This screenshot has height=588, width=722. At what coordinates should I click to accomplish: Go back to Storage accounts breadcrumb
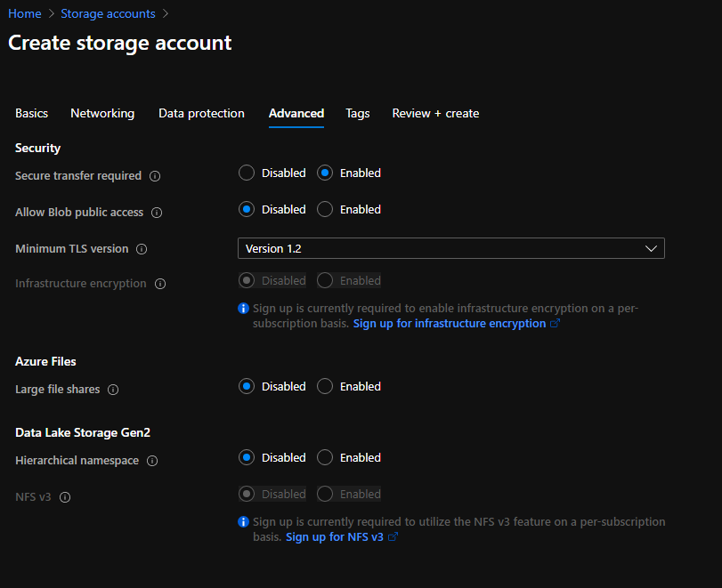coord(108,13)
